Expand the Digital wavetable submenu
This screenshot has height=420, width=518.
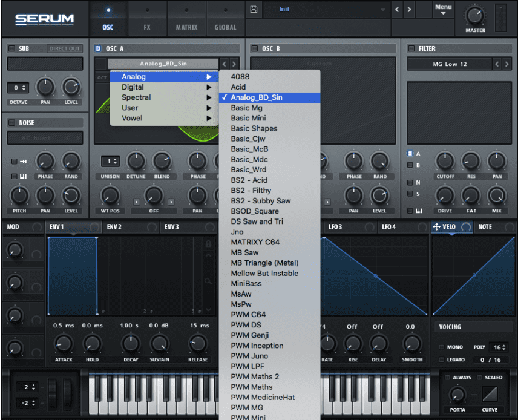[x=164, y=87]
